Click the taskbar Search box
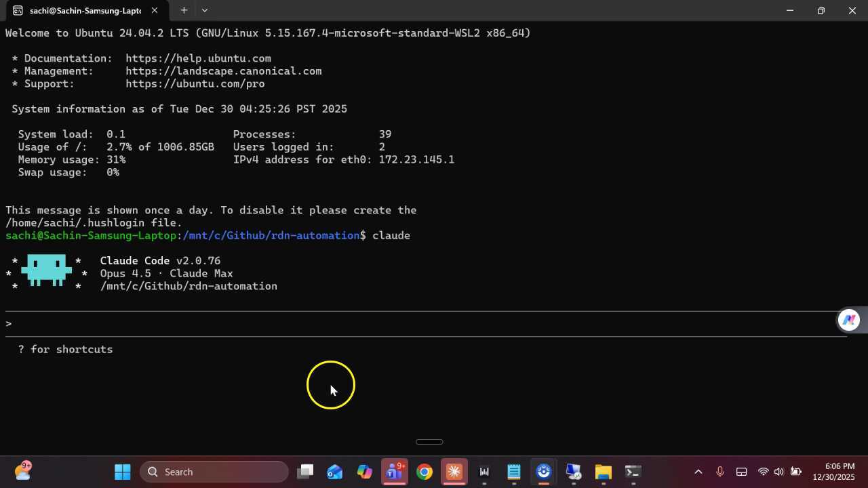This screenshot has width=868, height=488. point(214,472)
